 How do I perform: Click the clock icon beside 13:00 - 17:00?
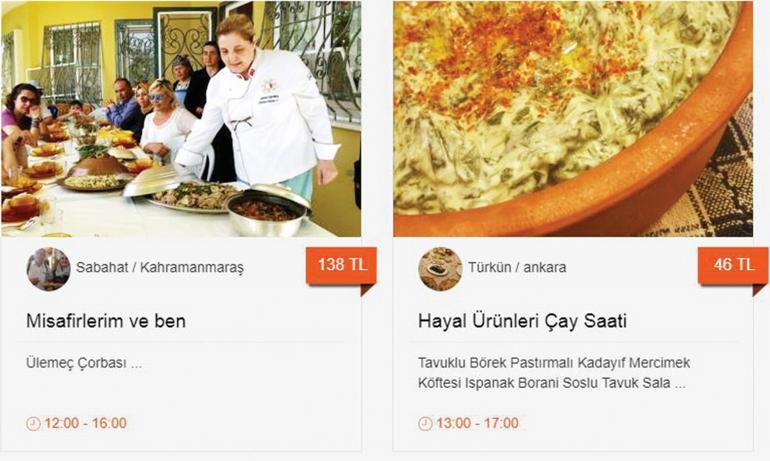click(425, 423)
